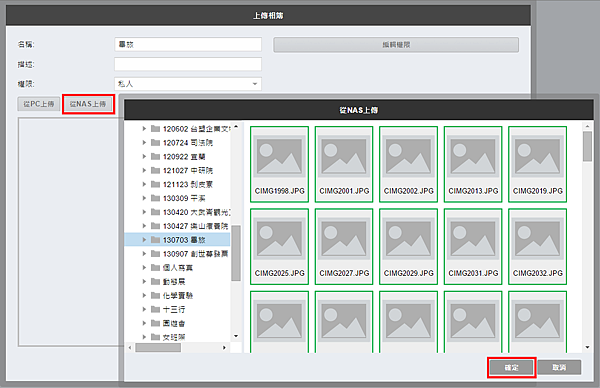Select thumbnail CIMG2029.JPG

pos(409,246)
